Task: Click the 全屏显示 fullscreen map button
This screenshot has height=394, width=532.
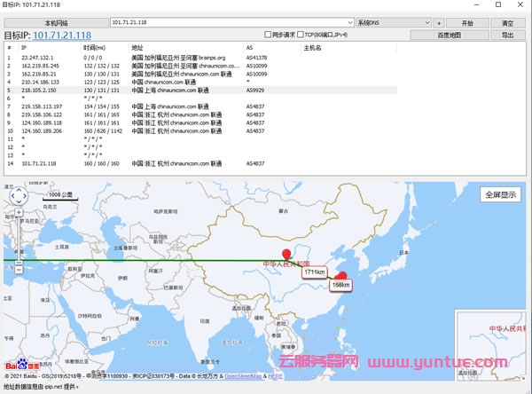Action: (x=502, y=194)
